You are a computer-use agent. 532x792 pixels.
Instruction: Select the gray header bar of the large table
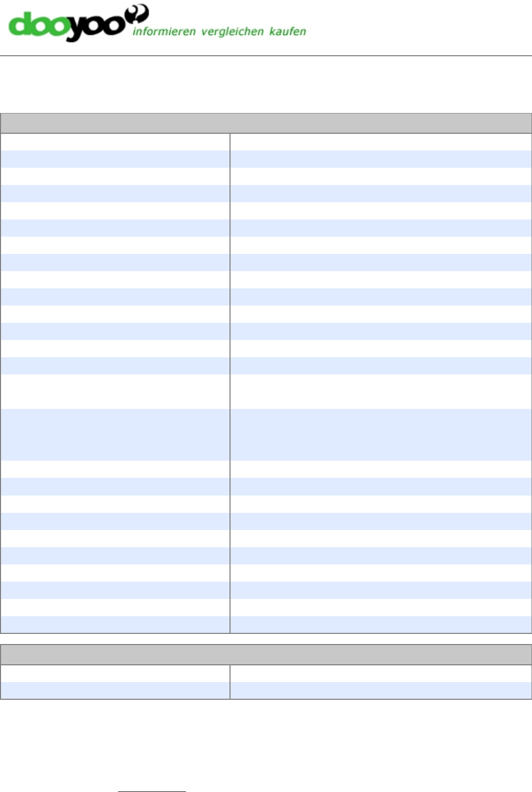[266, 123]
